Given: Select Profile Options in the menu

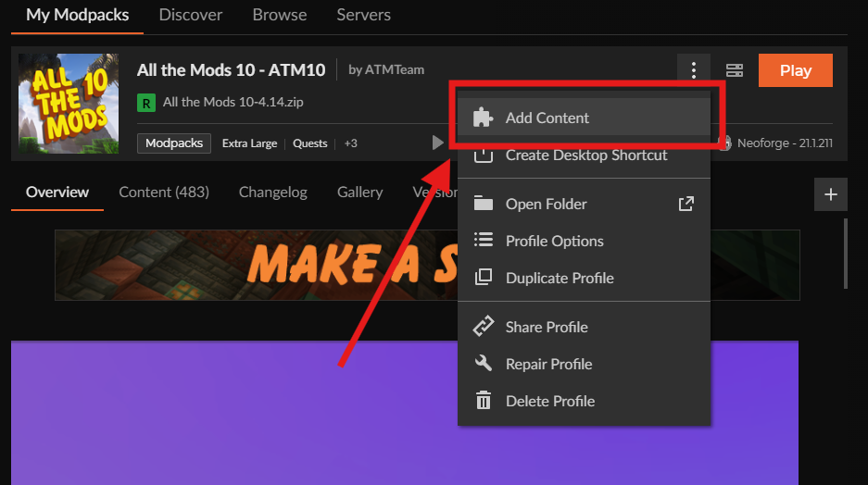Looking at the screenshot, I should tap(584, 241).
